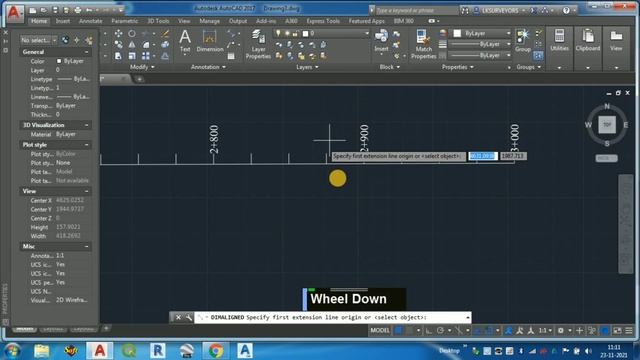Click the Color ByLayer swatch in Properties palette

click(x=59, y=61)
